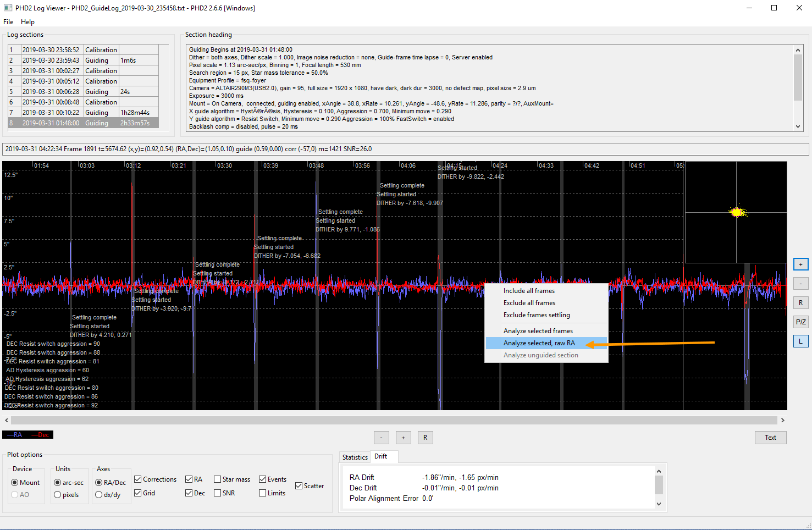Select log section 2 Guiding 1m6s
The height and width of the screenshot is (530, 812).
(83, 60)
